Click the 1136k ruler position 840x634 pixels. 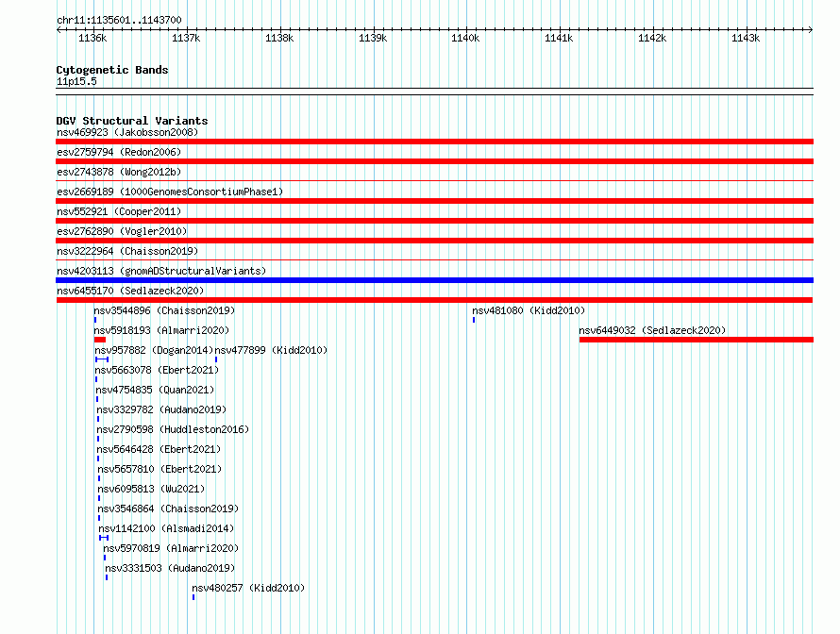point(92,38)
